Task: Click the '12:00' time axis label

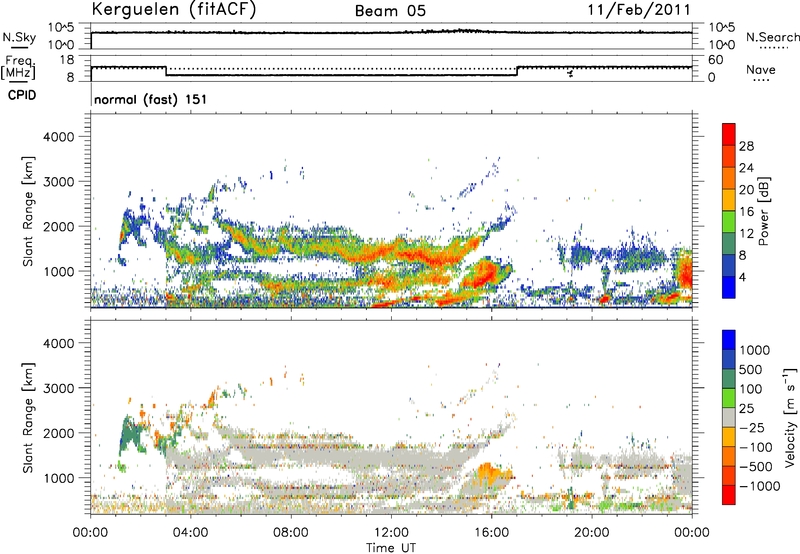Action: [391, 533]
